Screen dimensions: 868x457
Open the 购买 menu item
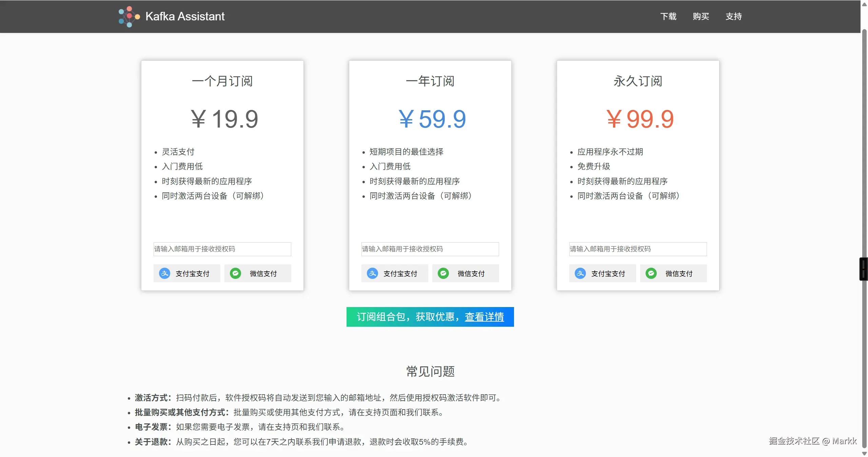coord(701,16)
